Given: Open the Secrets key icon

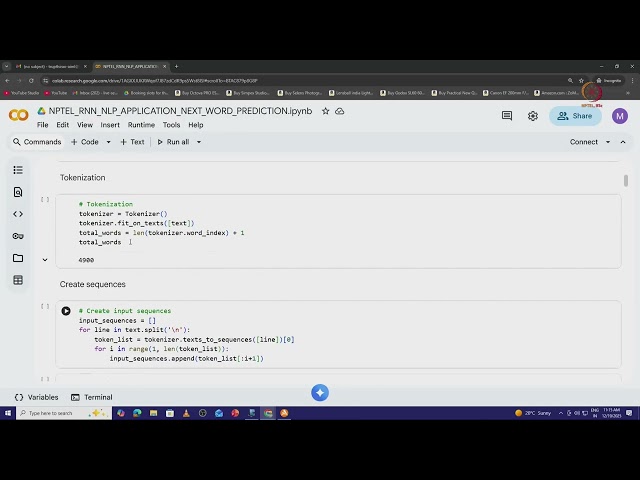Looking at the screenshot, I should (18, 236).
